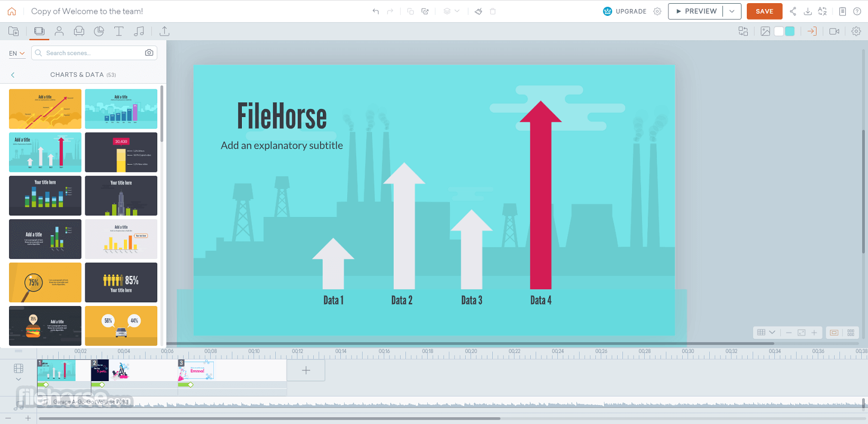Viewport: 868px width, 424px height.
Task: Choose the orange rising arrow chart scene
Action: point(45,109)
